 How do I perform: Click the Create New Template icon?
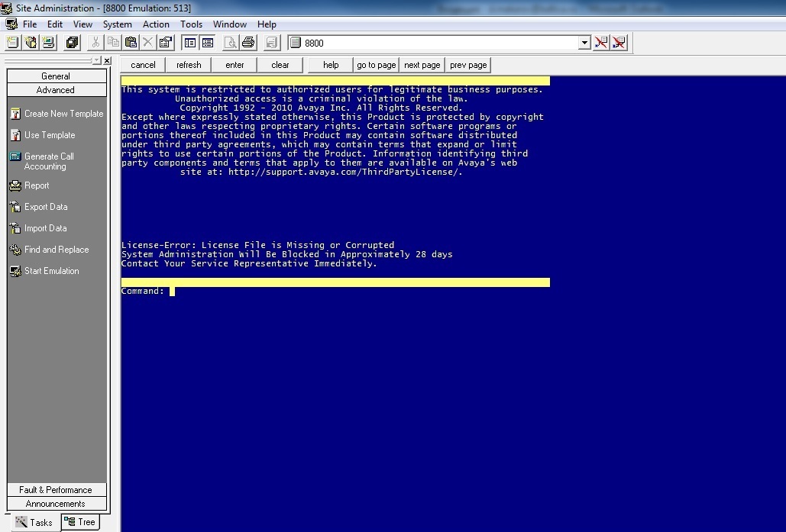(x=15, y=114)
